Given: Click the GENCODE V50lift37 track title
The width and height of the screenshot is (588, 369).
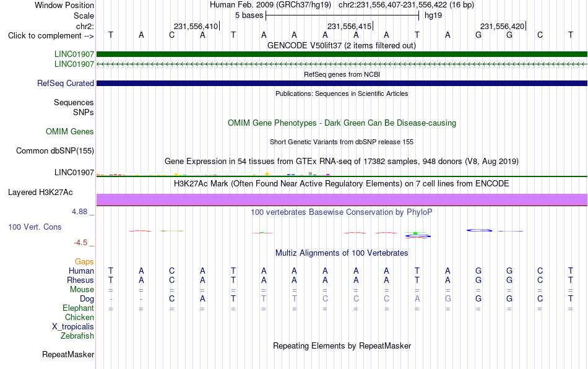Looking at the screenshot, I should coord(341,46).
